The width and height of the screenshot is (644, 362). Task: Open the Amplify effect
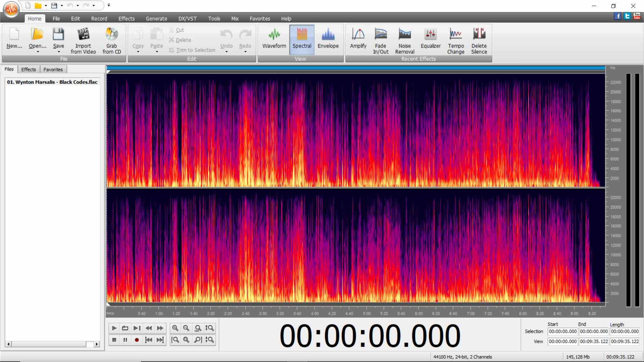click(358, 40)
